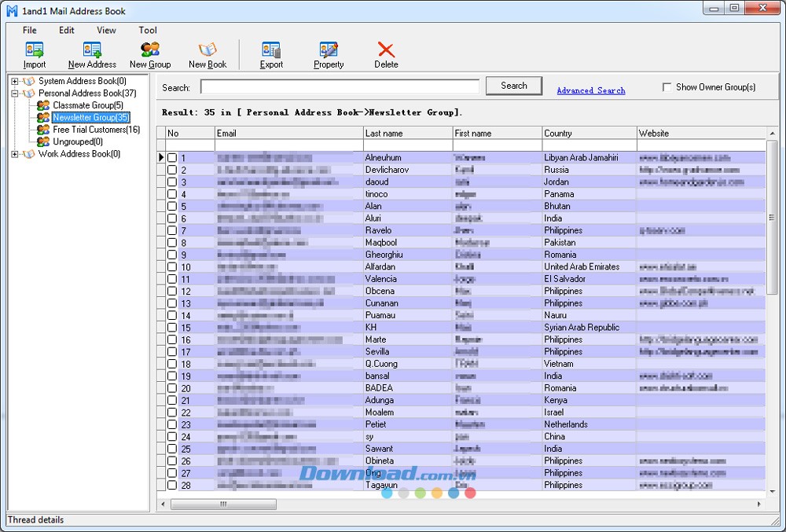Open the Advanced Search link
Screen dimensions: 786x532
[590, 91]
